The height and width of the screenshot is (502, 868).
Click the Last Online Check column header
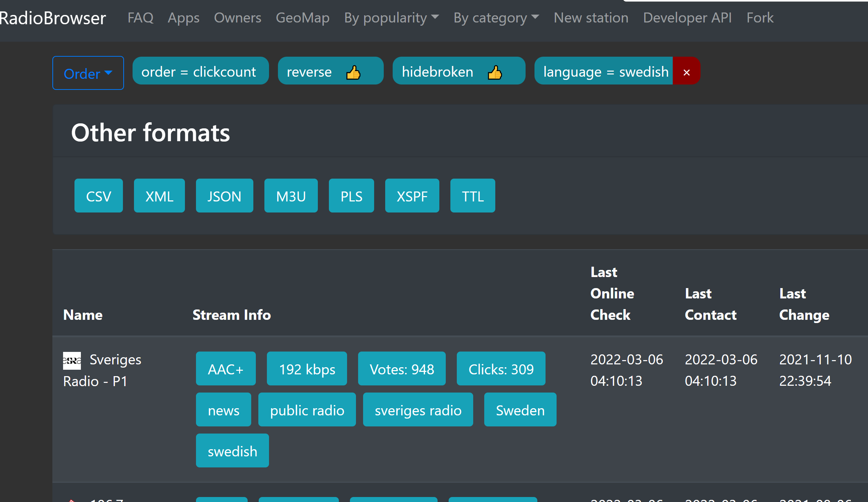[612, 293]
